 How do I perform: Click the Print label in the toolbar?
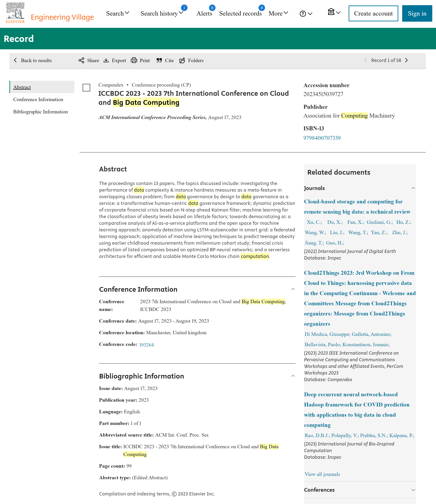tap(145, 60)
